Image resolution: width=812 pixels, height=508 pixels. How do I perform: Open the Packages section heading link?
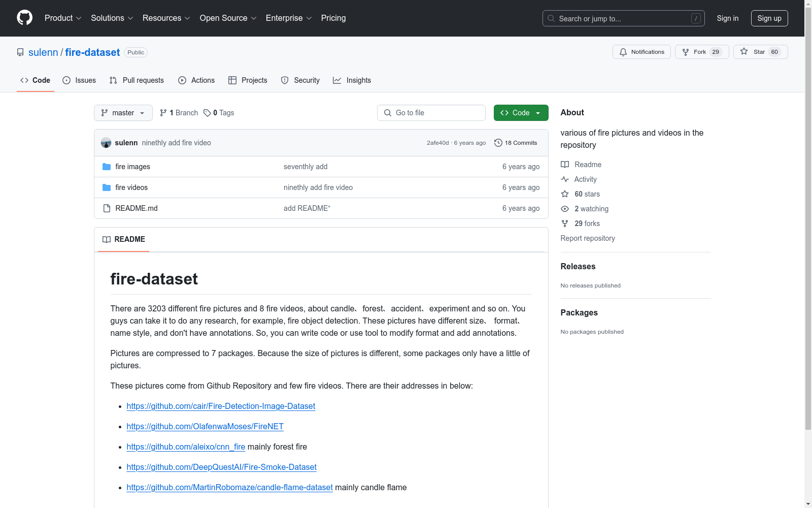pyautogui.click(x=579, y=312)
